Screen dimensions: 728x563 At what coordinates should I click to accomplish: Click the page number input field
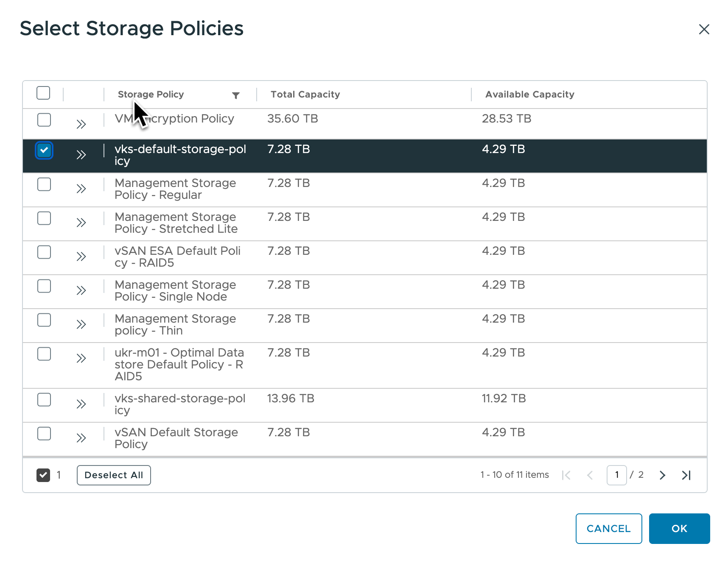[616, 475]
